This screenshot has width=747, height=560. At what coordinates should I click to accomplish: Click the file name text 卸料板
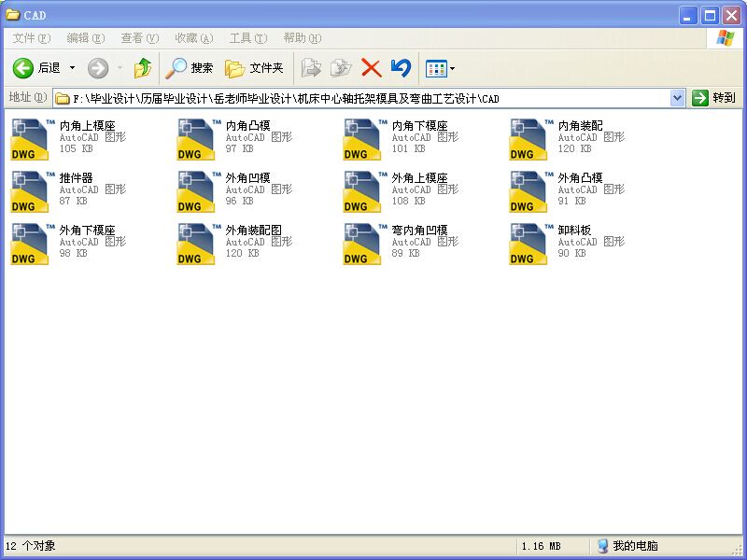pyautogui.click(x=575, y=231)
